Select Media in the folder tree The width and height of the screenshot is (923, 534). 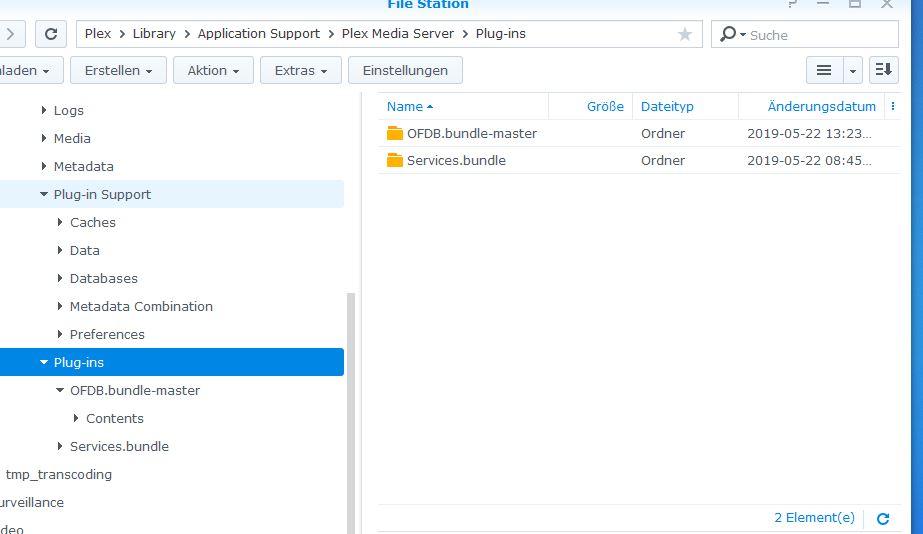[x=72, y=138]
